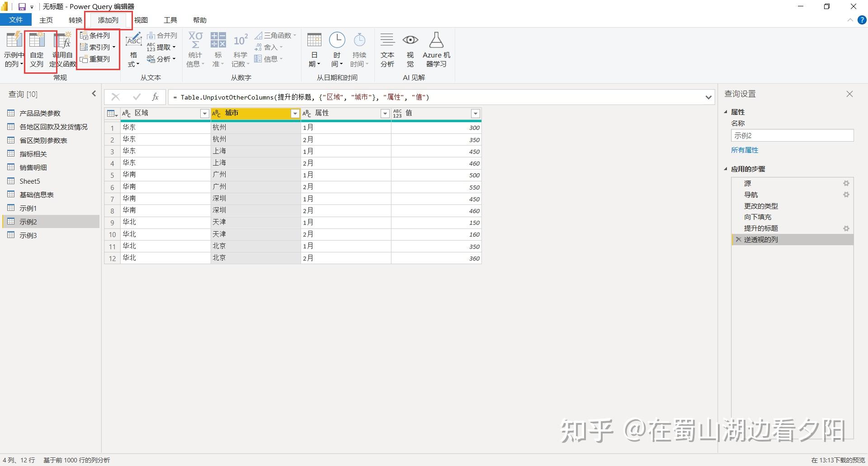Collapse the Queries (查询) pane
Screen dimensions: 868x466
tap(94, 94)
